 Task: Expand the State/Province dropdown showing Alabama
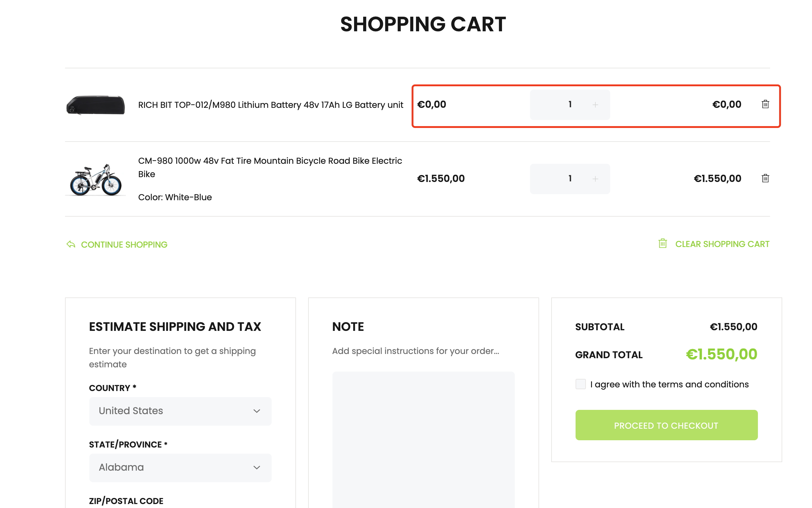click(x=180, y=468)
